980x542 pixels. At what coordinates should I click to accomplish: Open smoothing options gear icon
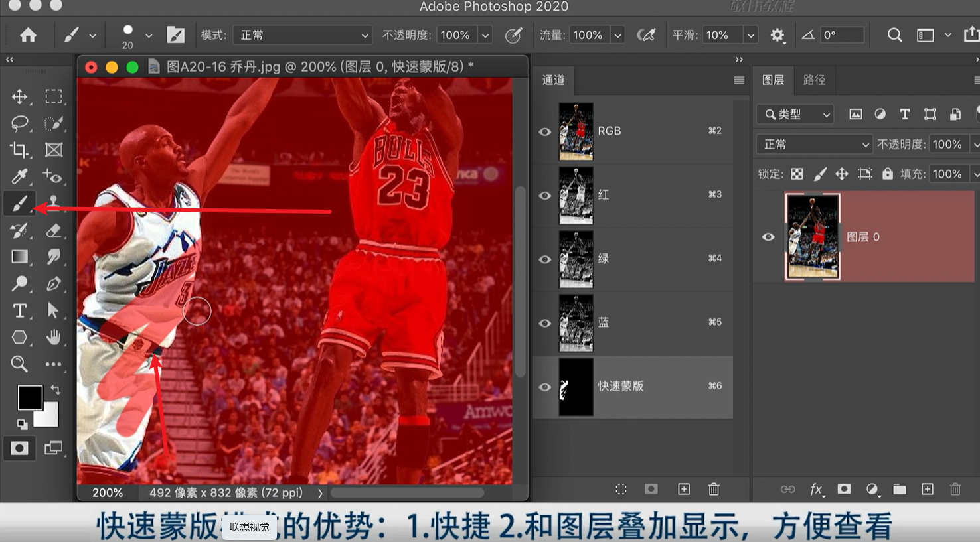pyautogui.click(x=777, y=35)
